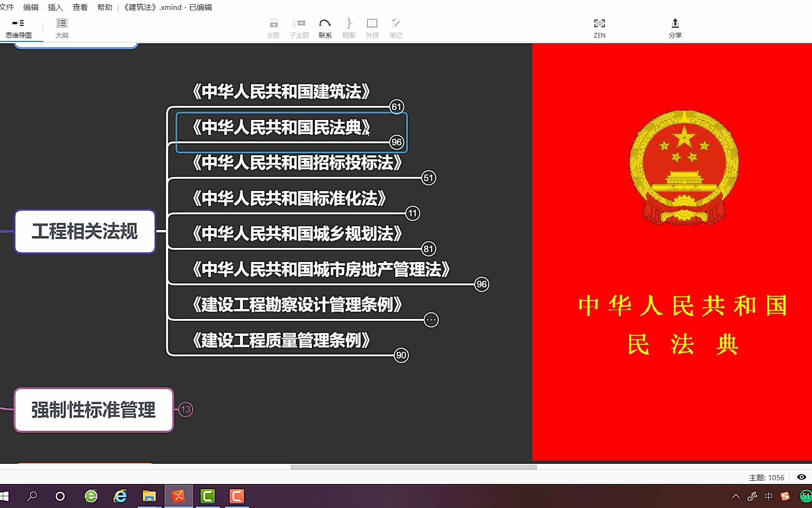Image resolution: width=812 pixels, height=508 pixels.
Task: Select 《中华人民共和国民法典》 topic
Action: click(x=281, y=127)
